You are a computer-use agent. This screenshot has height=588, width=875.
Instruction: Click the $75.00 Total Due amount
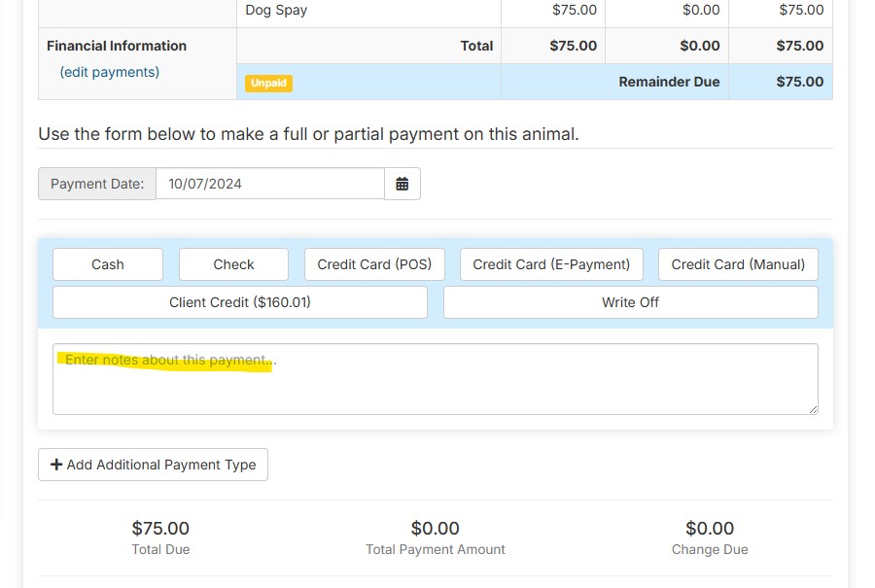pos(160,528)
